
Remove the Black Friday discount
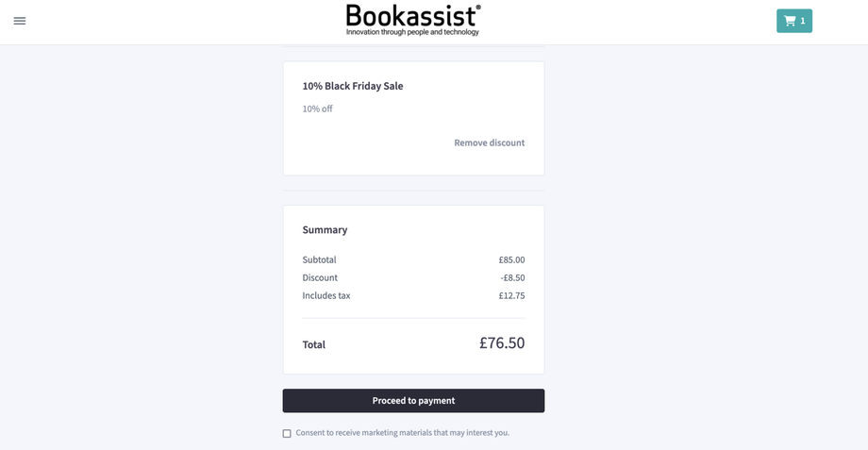(x=489, y=142)
